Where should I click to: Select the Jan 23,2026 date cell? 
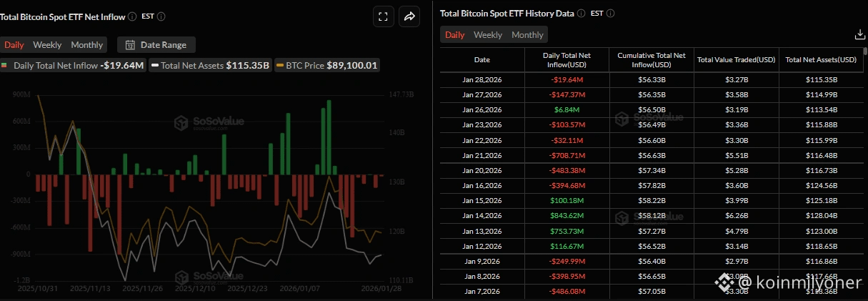(x=482, y=125)
